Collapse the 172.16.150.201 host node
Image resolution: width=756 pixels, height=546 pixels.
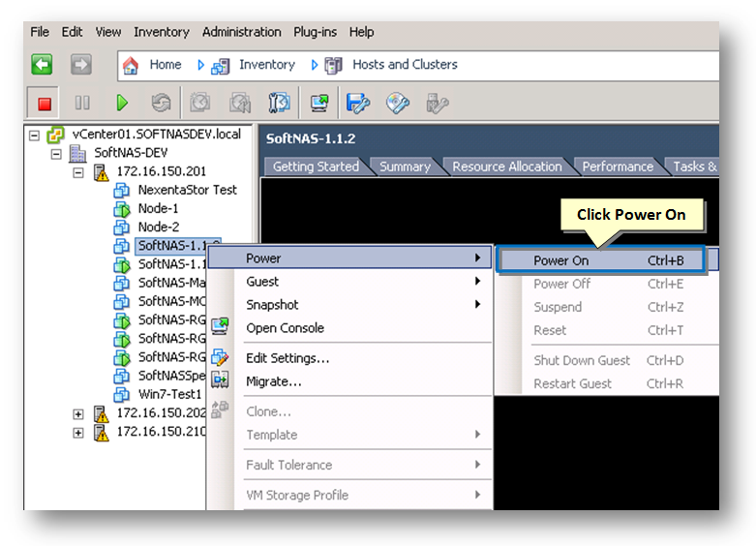pos(78,172)
